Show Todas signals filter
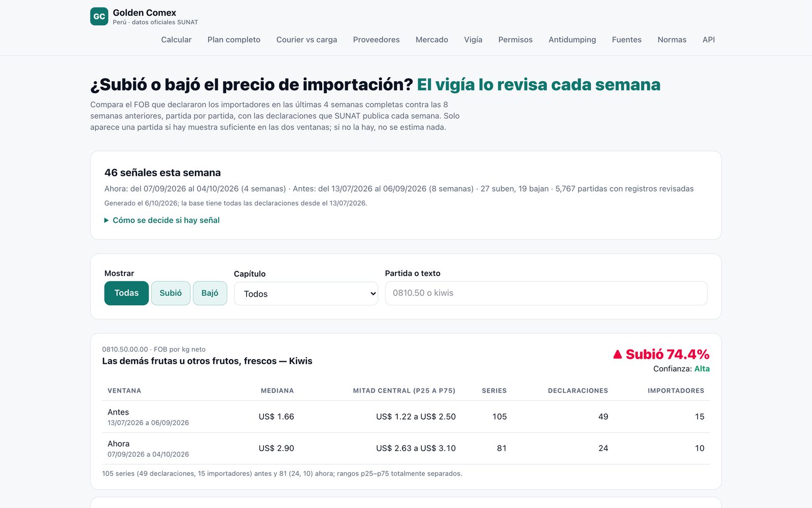812x508 pixels. click(126, 293)
